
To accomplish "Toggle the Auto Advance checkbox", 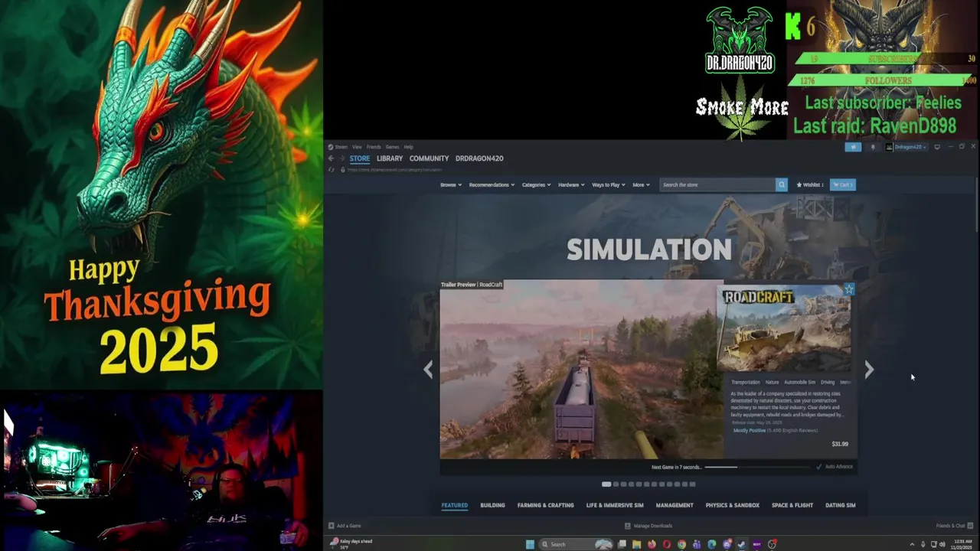I will (818, 467).
